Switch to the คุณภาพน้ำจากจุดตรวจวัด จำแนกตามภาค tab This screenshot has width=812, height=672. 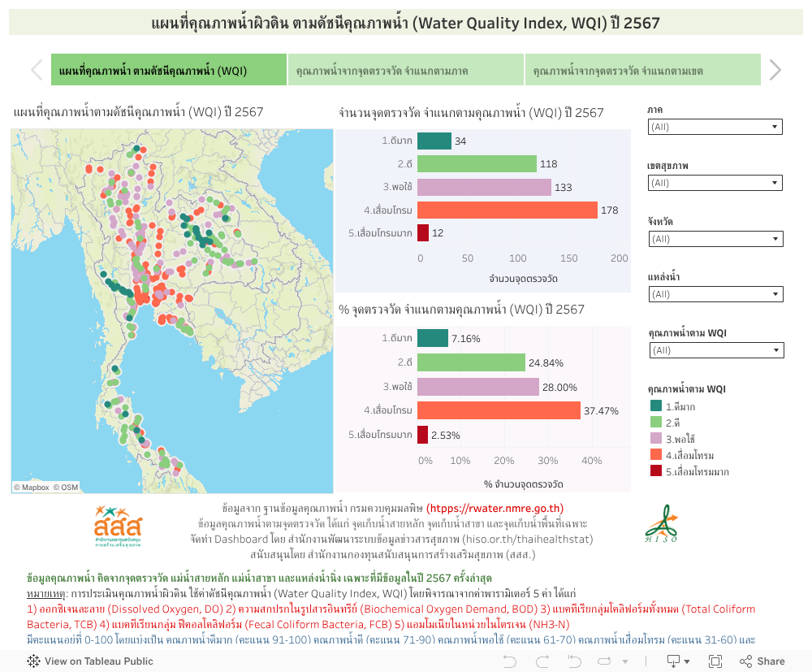406,70
